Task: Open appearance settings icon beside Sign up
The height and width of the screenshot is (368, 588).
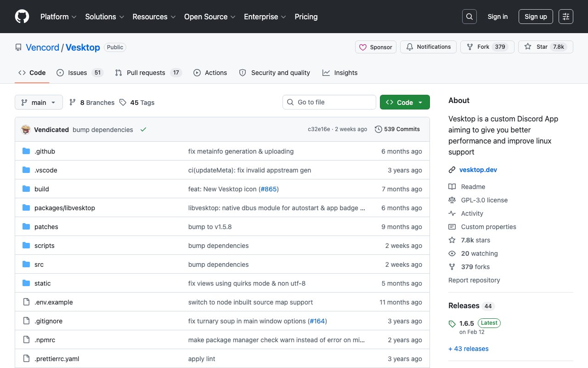Action: click(566, 17)
